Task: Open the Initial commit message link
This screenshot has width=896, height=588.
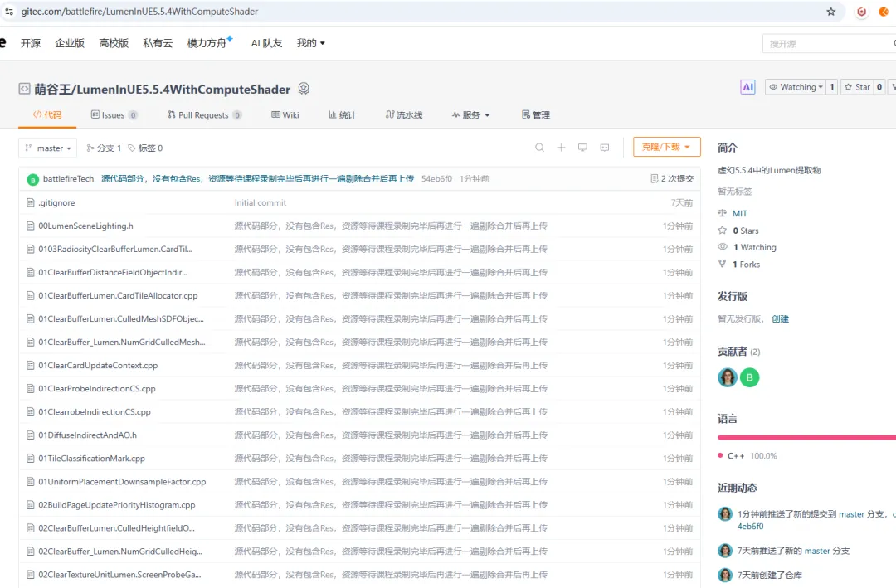Action: [x=260, y=202]
